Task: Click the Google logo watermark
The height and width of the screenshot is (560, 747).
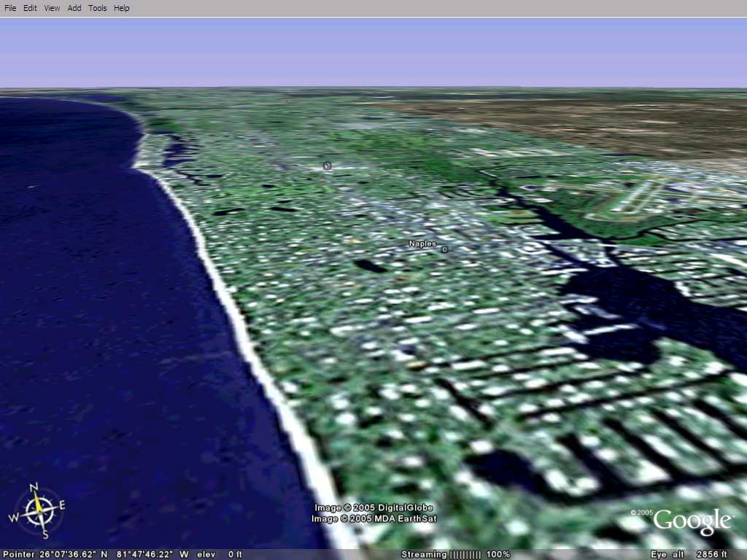Action: pos(692,521)
